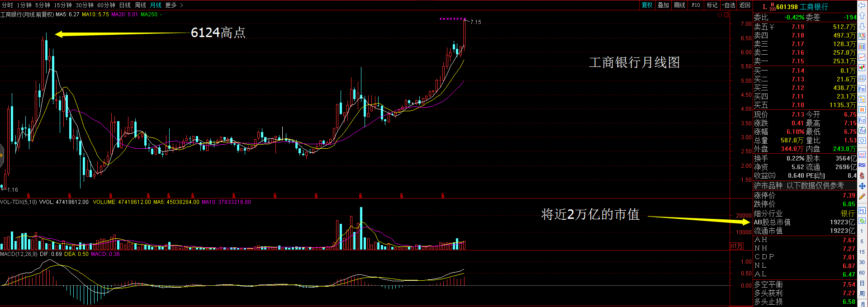Click the ¥ selector next to 卖五

point(772,27)
